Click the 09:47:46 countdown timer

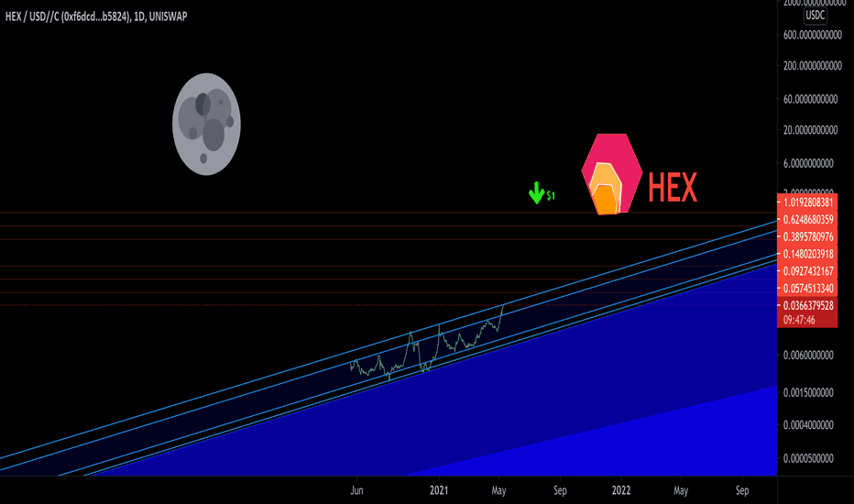point(799,320)
